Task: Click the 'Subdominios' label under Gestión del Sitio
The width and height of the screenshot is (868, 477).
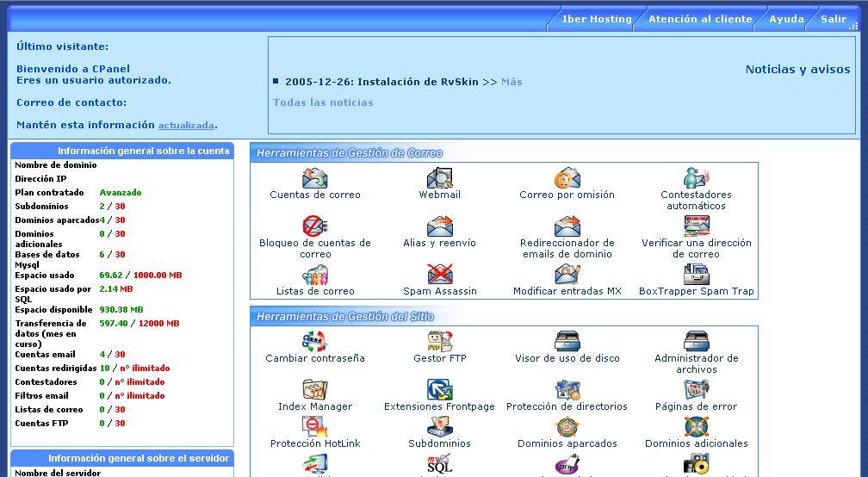Action: click(439, 443)
